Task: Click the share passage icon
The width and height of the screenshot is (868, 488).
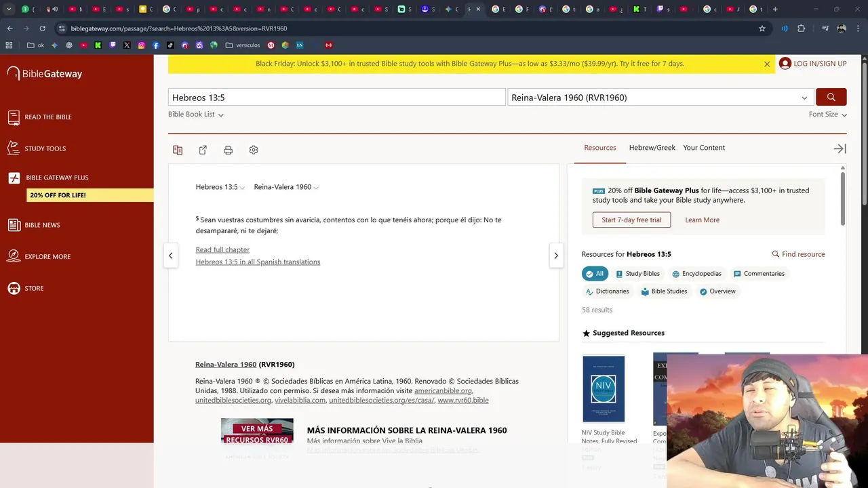Action: pos(203,150)
